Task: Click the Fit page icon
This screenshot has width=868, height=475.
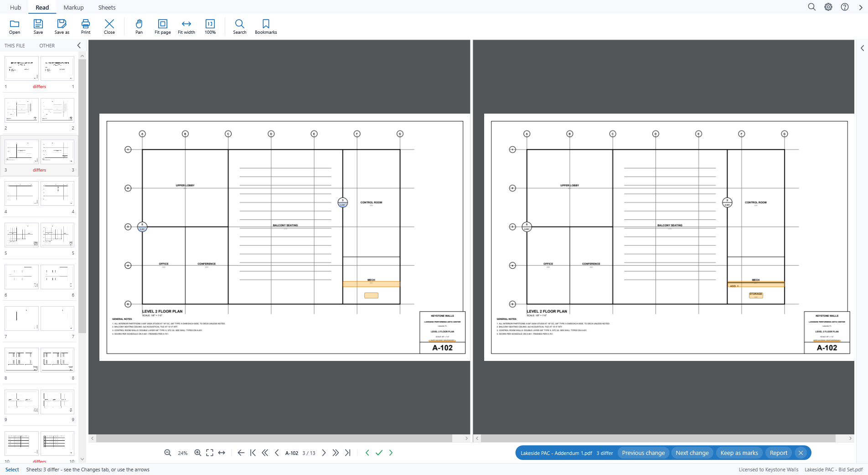Action: pos(163,24)
